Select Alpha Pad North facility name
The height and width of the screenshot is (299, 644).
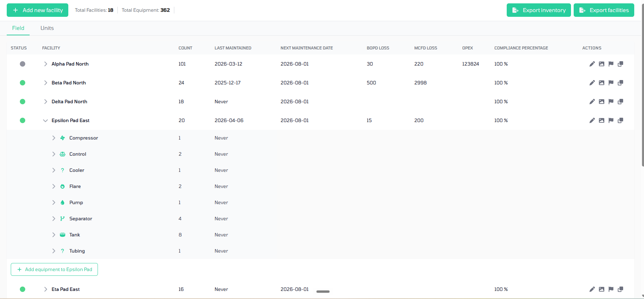(x=70, y=64)
